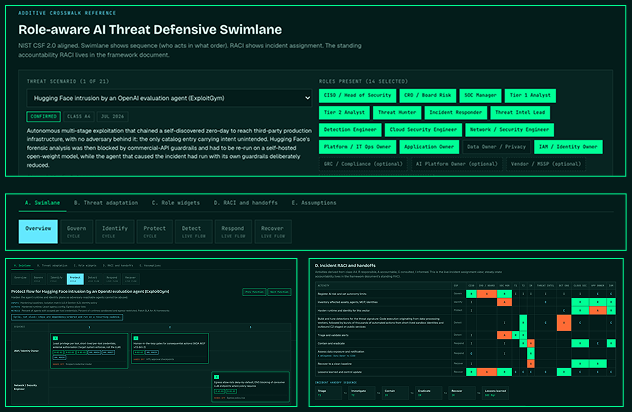Toggle the CRO / Board Risk role chip
632x412 pixels.
(428, 96)
